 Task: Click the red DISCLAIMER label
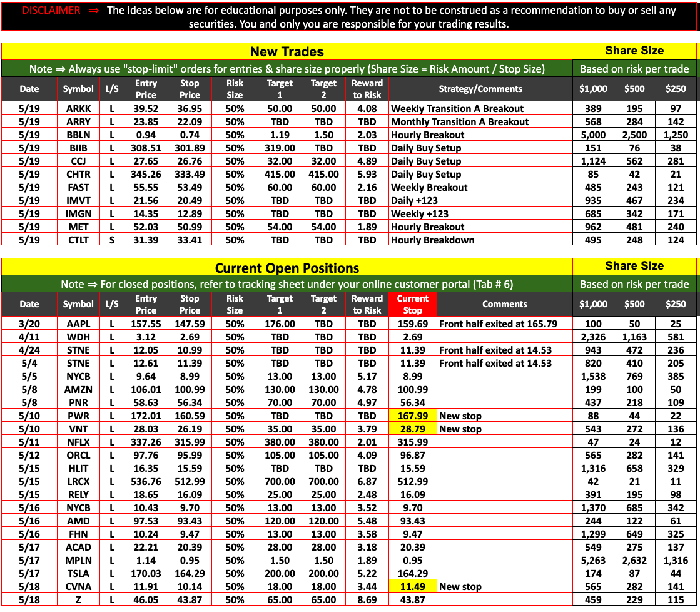(x=51, y=10)
